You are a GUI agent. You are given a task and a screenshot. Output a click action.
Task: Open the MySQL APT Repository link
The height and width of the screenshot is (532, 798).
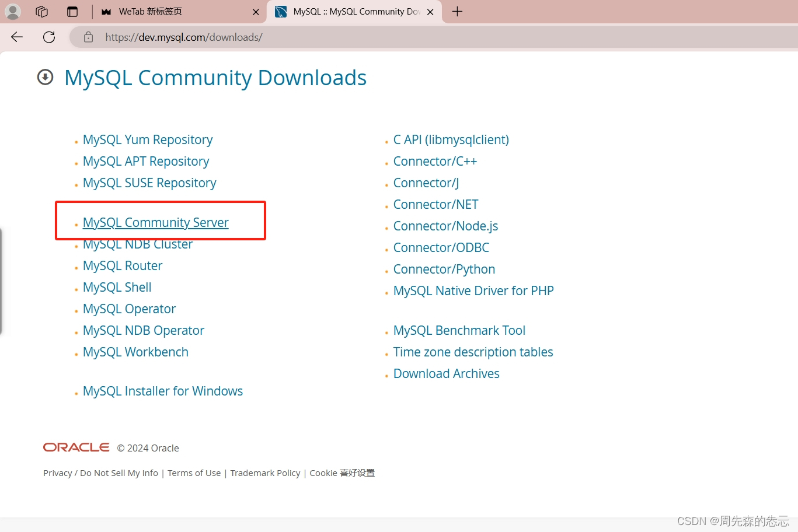146,162
